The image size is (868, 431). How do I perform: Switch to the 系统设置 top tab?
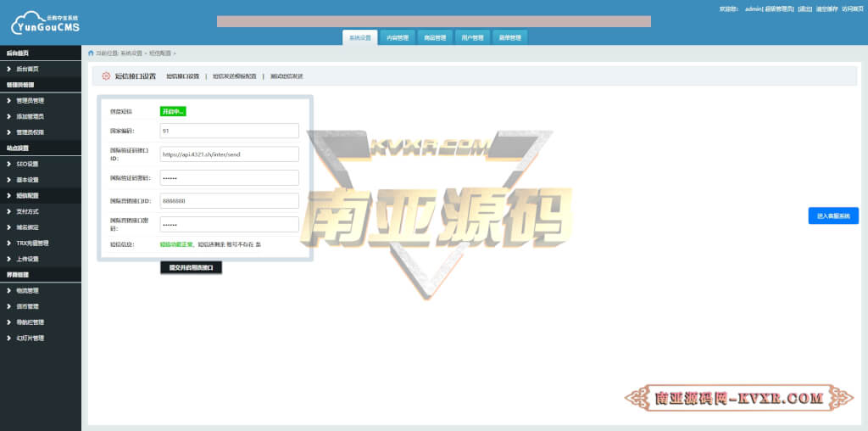pyautogui.click(x=359, y=37)
